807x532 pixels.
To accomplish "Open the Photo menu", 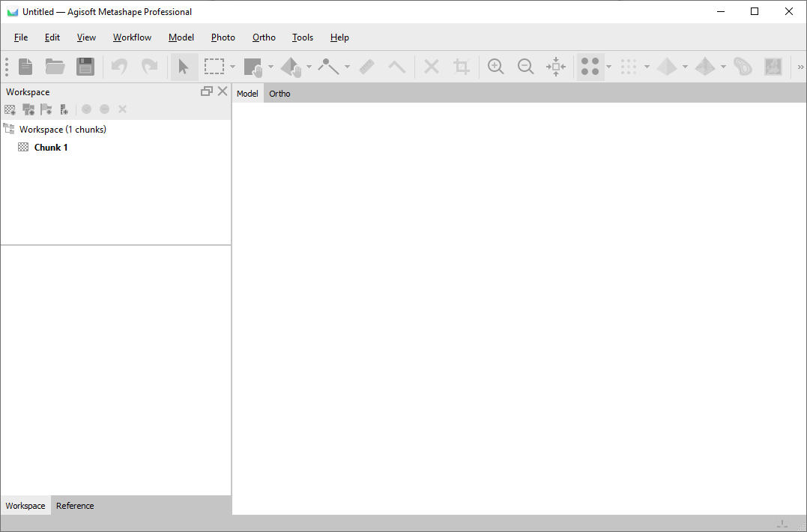I will [x=223, y=37].
